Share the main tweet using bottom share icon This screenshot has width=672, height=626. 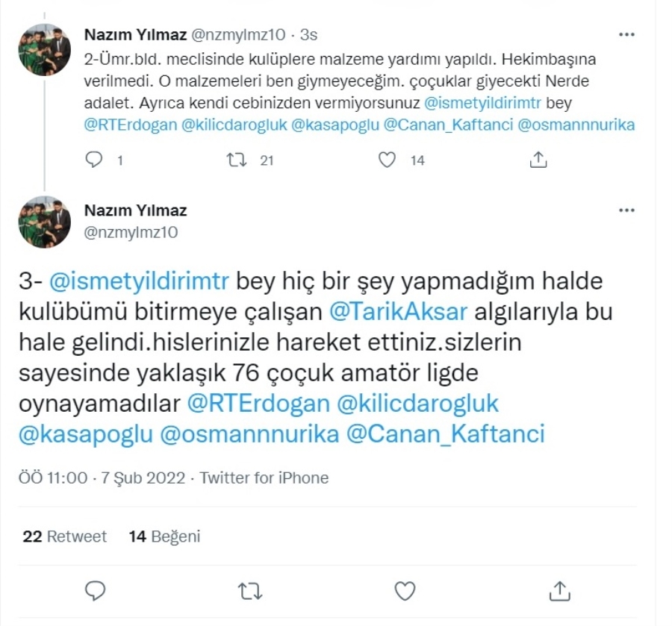560,591
